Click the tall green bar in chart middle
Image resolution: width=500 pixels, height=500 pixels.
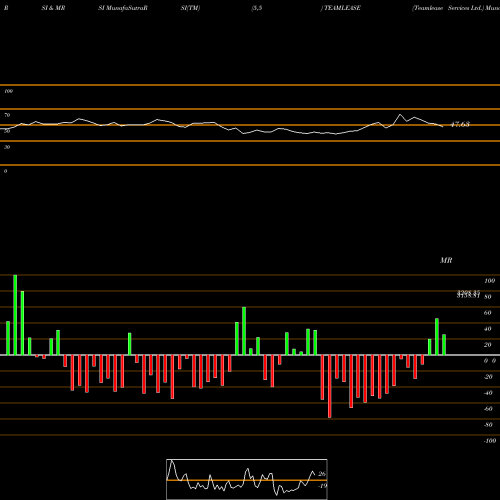tap(244, 331)
